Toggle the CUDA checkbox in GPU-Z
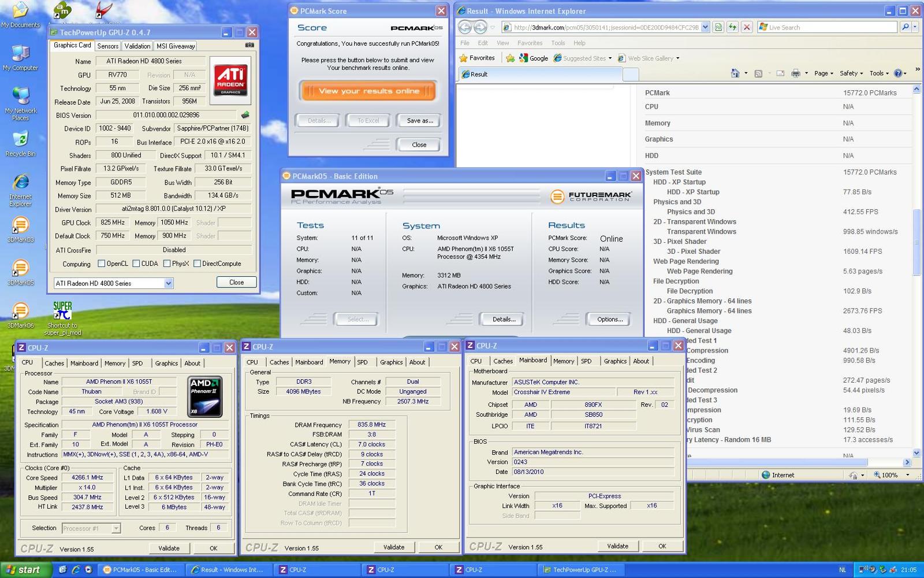 (136, 264)
